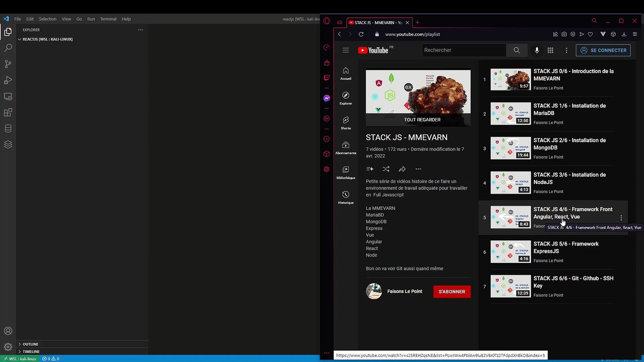Open the Faisons Le Point channel link
Image resolution: width=644 pixels, height=362 pixels.
point(405,292)
